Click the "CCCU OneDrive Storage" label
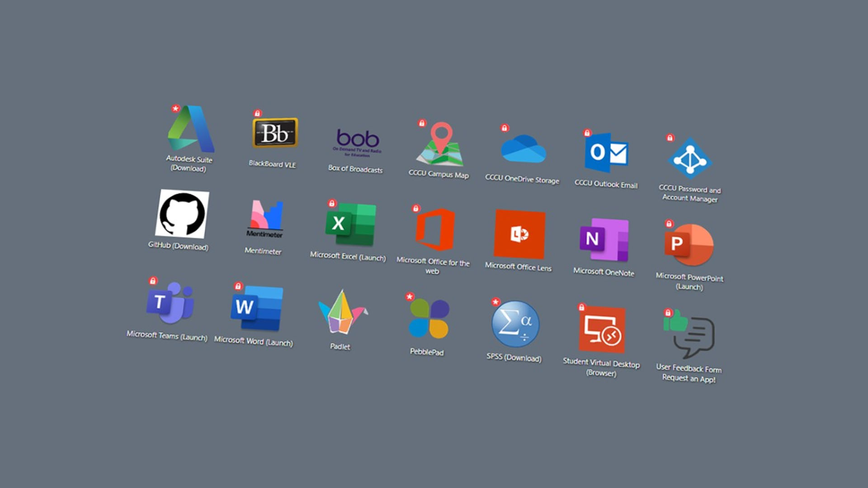Image resolution: width=868 pixels, height=488 pixels. click(522, 179)
